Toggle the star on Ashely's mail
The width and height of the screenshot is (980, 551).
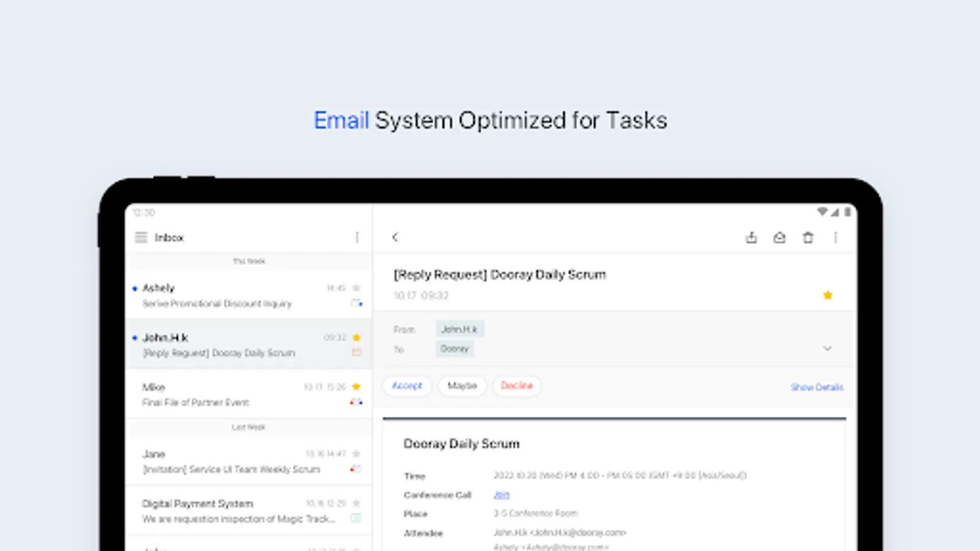pyautogui.click(x=356, y=288)
